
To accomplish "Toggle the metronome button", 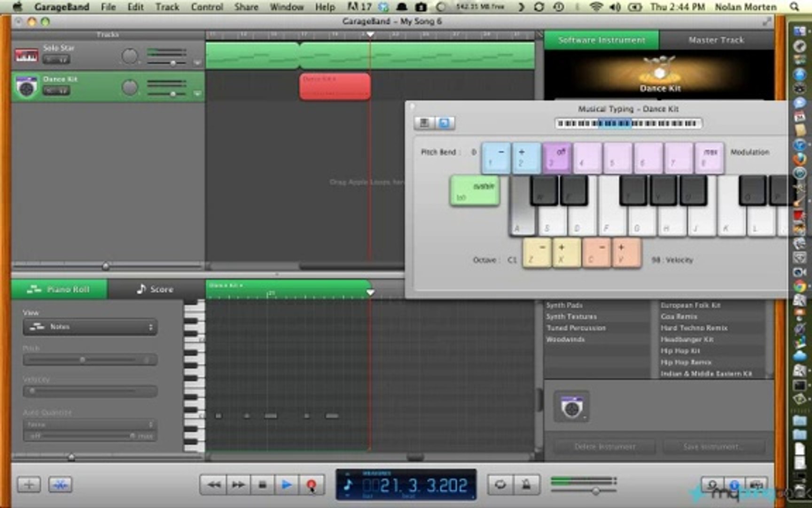I will 526,484.
